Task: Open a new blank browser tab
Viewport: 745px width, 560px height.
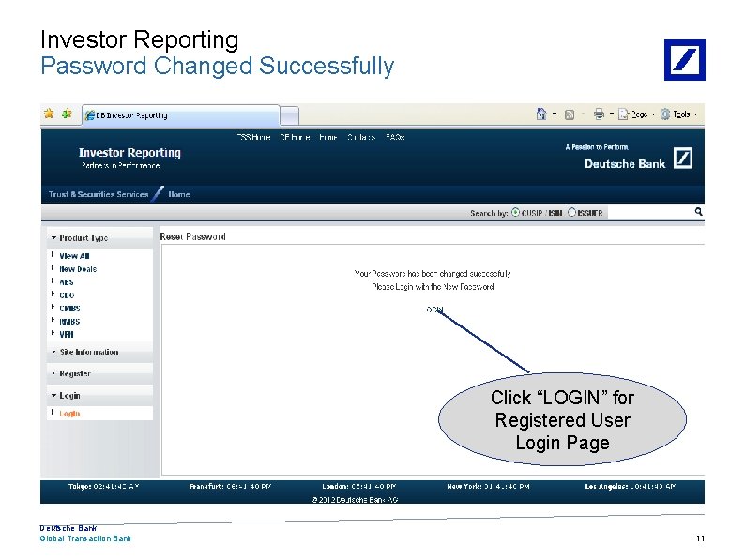Action: pyautogui.click(x=289, y=116)
